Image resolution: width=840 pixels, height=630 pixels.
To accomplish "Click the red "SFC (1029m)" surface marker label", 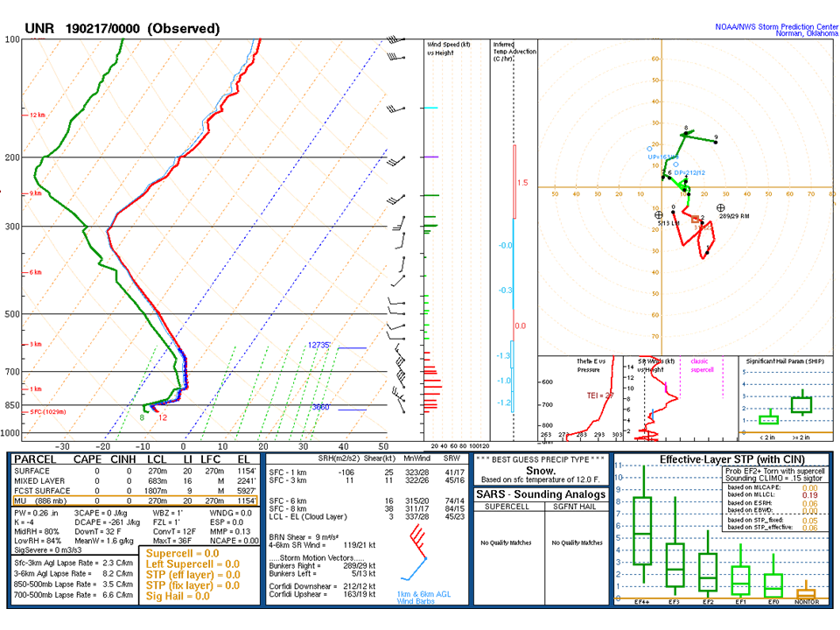I will [47, 412].
